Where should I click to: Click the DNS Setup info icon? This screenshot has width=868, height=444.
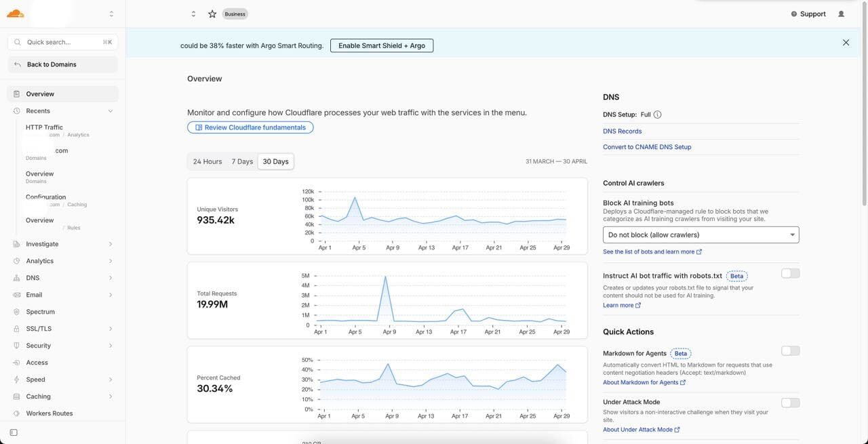pos(657,115)
